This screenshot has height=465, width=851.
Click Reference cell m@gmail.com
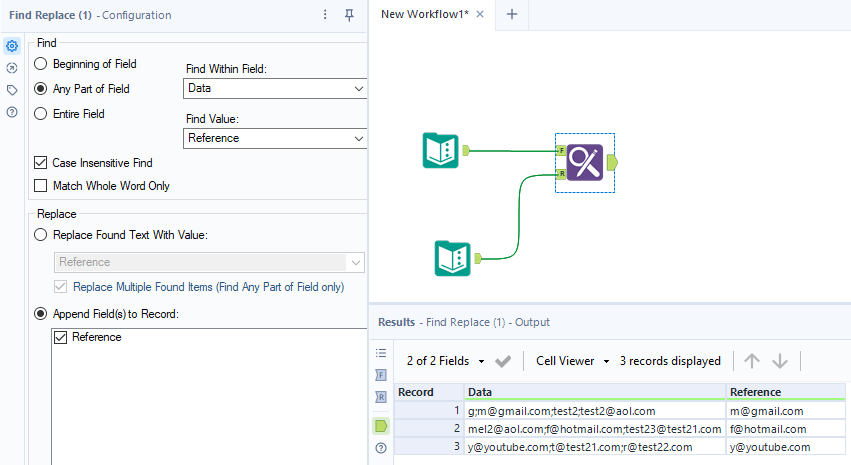click(x=786, y=411)
